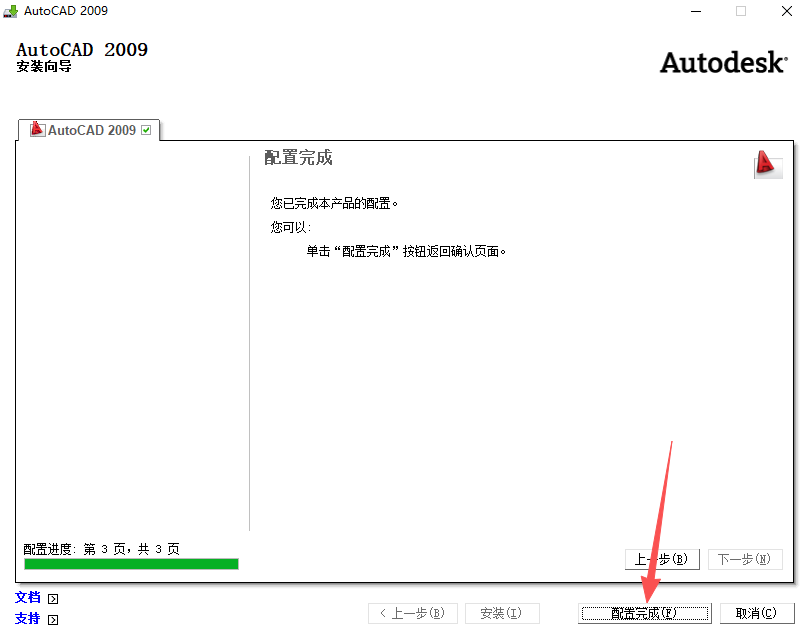808x642 pixels.
Task: Click the red AutoCAD icon on tab
Action: pos(37,129)
